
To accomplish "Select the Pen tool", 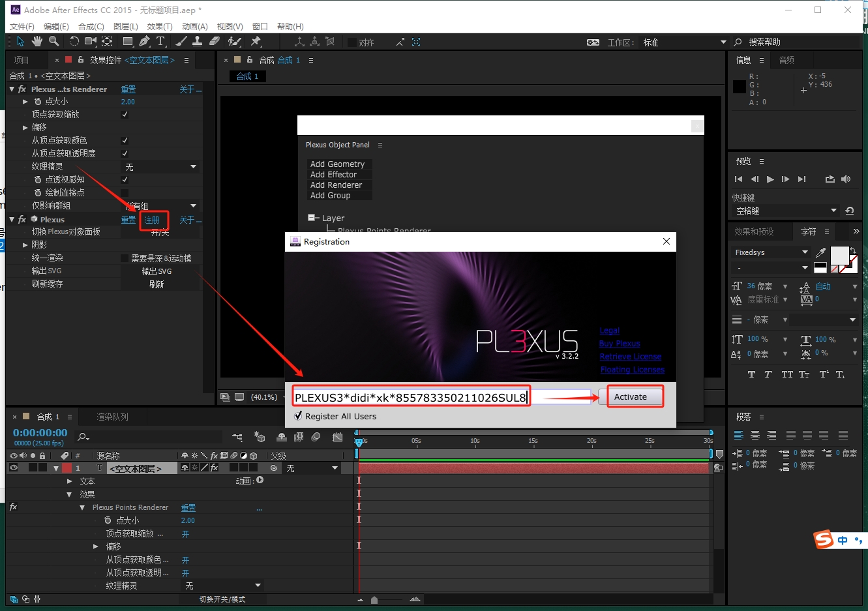I will point(144,42).
